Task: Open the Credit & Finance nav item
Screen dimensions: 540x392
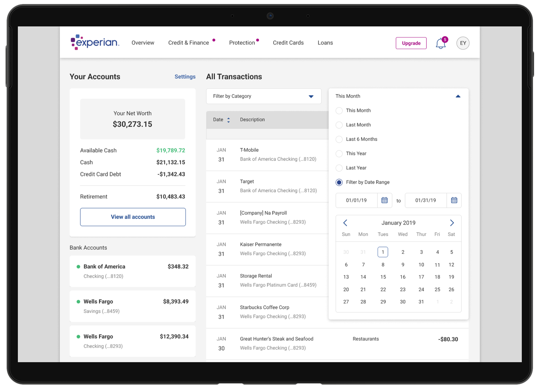Action: [x=189, y=43]
